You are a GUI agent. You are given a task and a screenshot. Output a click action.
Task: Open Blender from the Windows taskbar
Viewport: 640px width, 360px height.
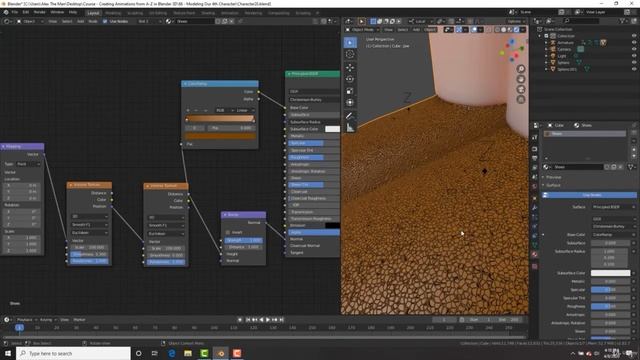[x=220, y=353]
